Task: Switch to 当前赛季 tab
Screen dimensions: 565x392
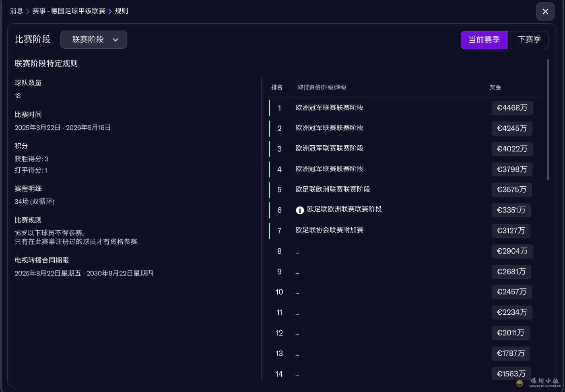Action: click(484, 40)
